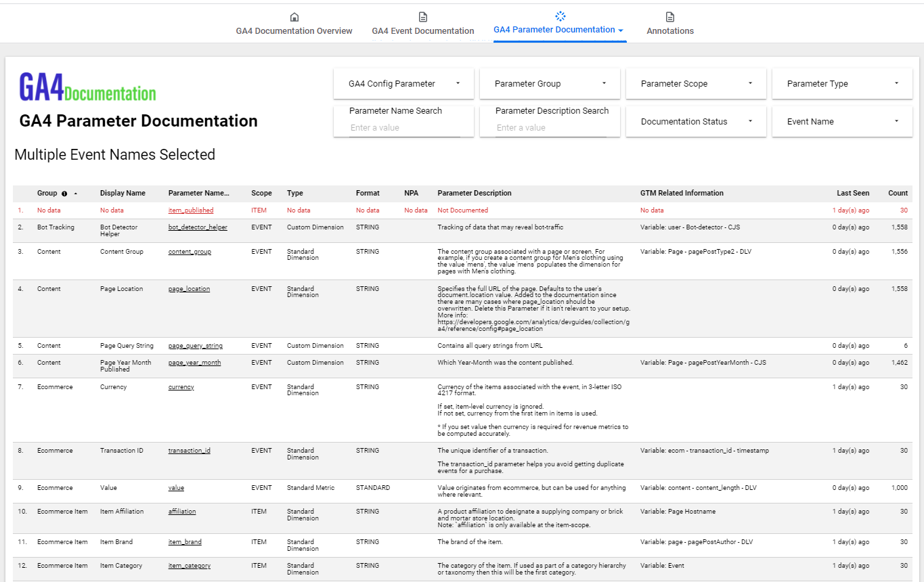Open the page_year_month parameter link

pos(194,363)
